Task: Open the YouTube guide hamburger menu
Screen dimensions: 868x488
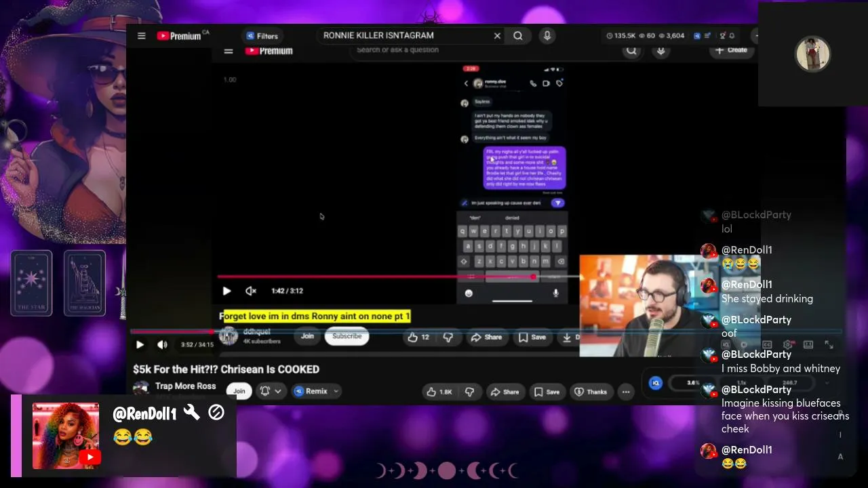Action: [141, 36]
